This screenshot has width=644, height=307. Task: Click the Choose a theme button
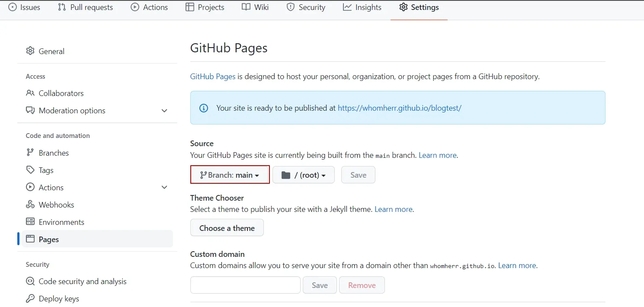[227, 227]
